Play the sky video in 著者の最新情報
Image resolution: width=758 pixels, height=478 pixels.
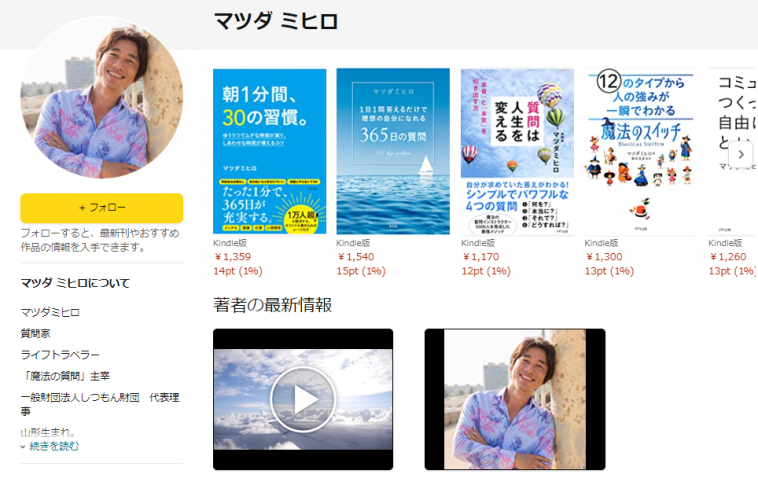point(303,399)
